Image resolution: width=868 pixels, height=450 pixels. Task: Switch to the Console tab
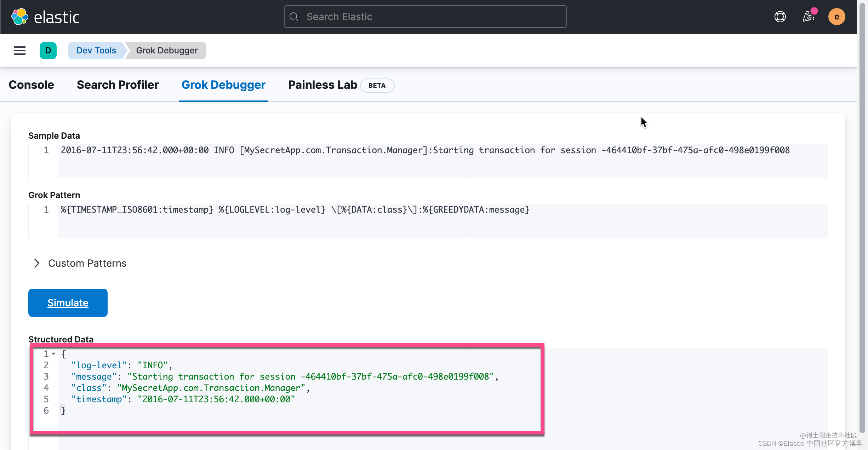[x=31, y=85]
